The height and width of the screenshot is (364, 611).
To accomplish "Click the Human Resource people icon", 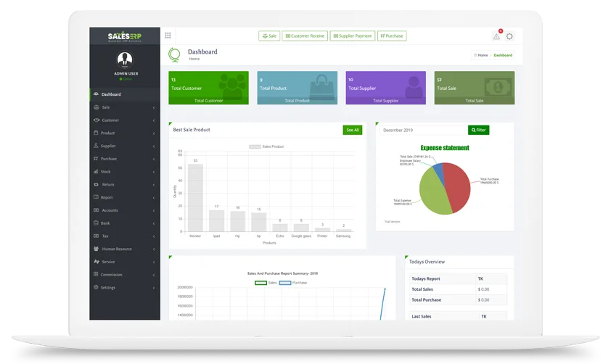I will click(96, 249).
